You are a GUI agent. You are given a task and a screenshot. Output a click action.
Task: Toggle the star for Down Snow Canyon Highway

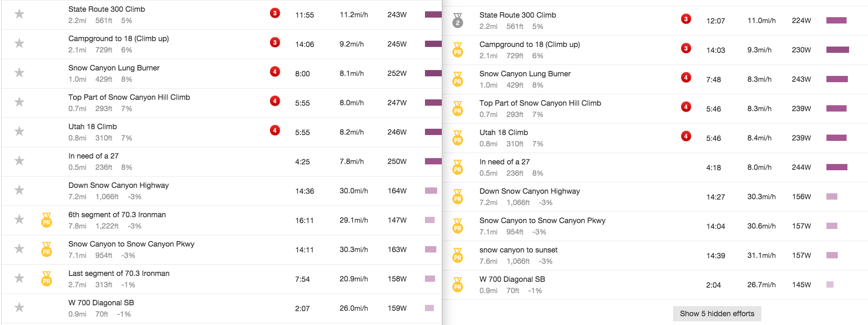coord(19,190)
